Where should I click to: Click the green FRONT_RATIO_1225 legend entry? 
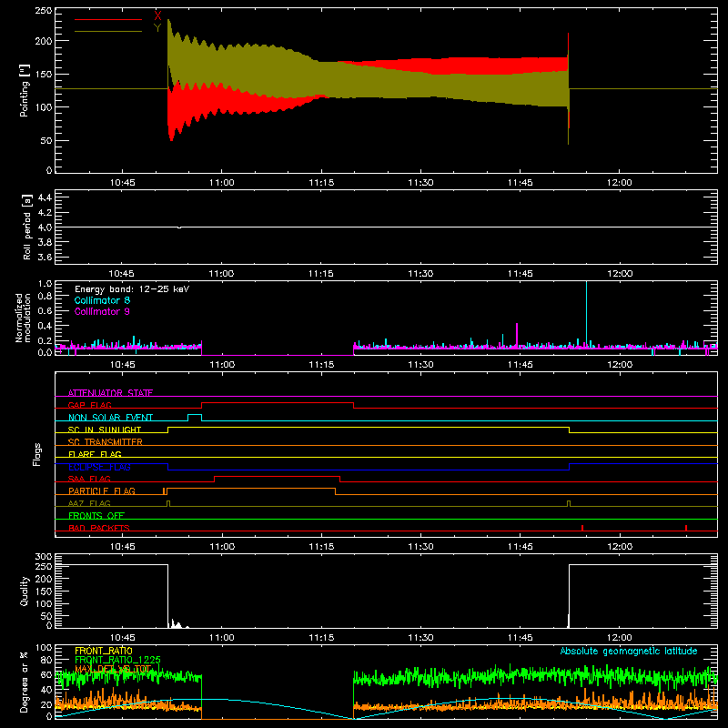tap(117, 660)
